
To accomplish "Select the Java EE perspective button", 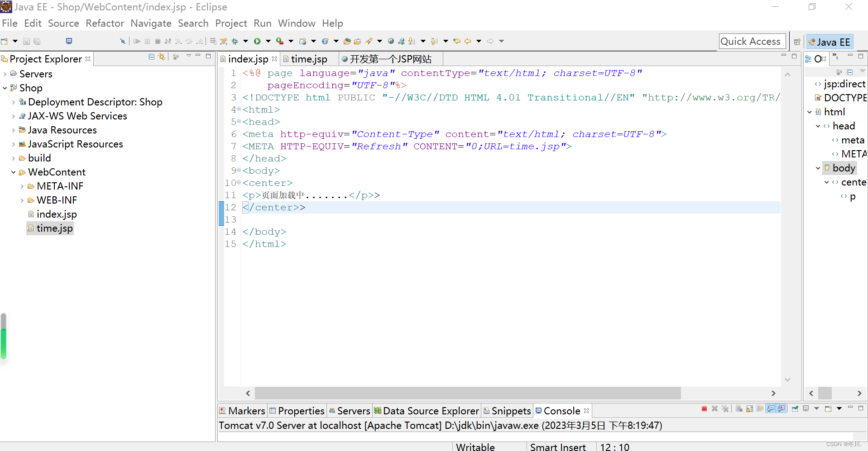I will pyautogui.click(x=830, y=42).
